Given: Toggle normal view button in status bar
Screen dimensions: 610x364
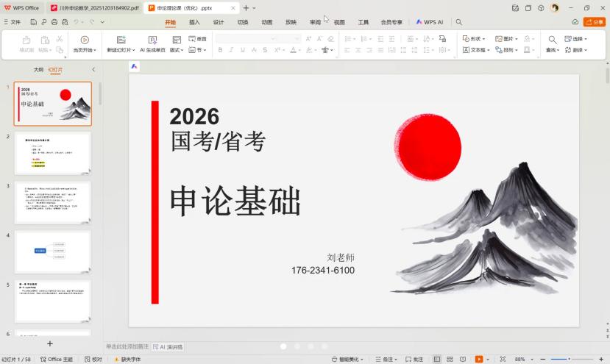Looking at the screenshot, I should tap(437, 360).
